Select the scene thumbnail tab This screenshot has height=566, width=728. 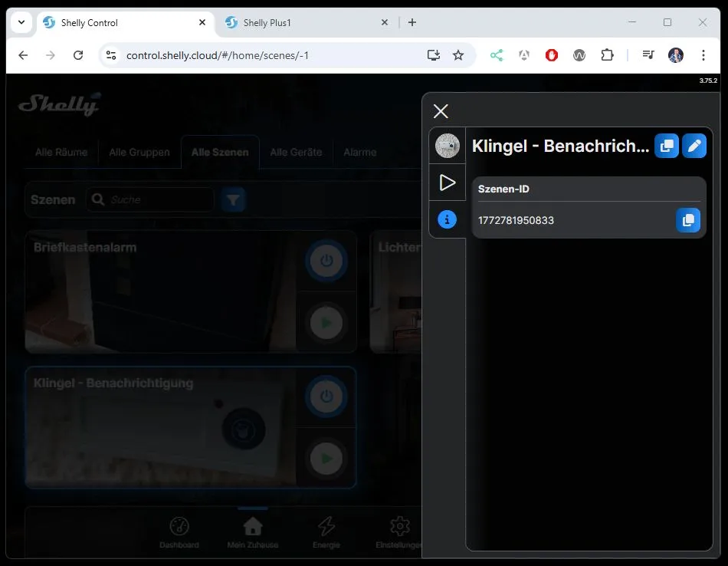click(x=447, y=146)
